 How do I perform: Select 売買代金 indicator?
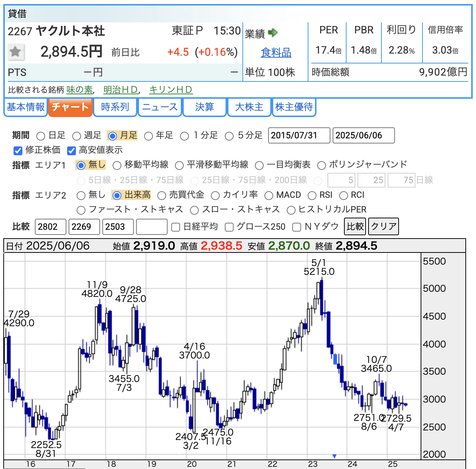(x=161, y=196)
